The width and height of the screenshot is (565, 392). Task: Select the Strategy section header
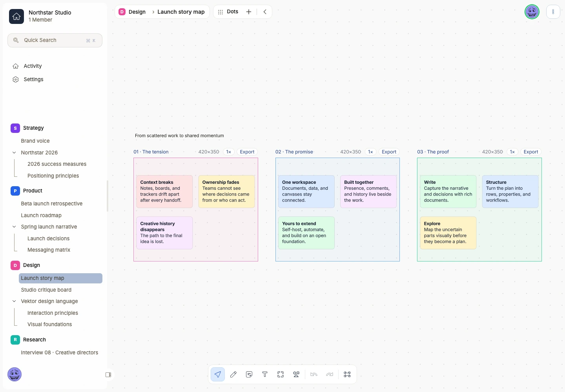pos(33,128)
